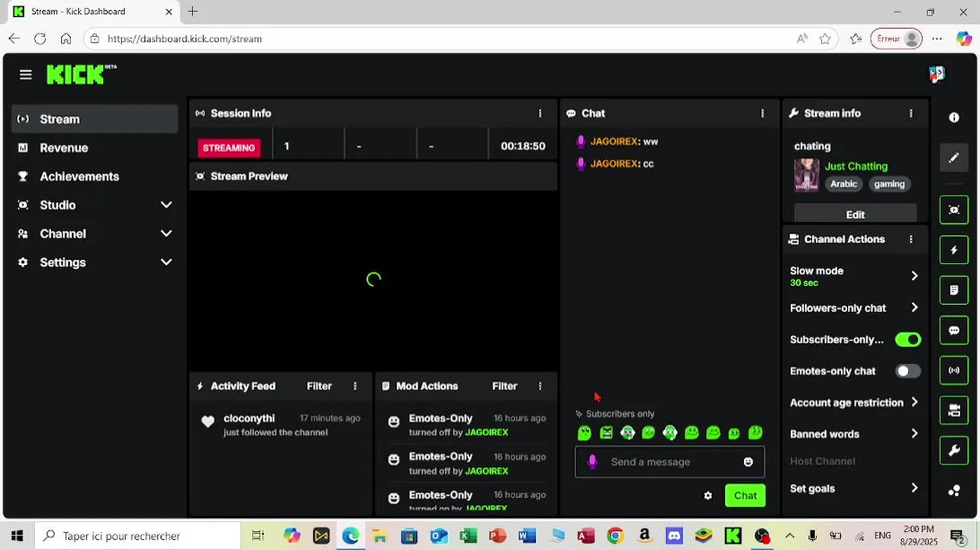Open the emoji picker in message box
The height and width of the screenshot is (550, 980).
pos(748,462)
